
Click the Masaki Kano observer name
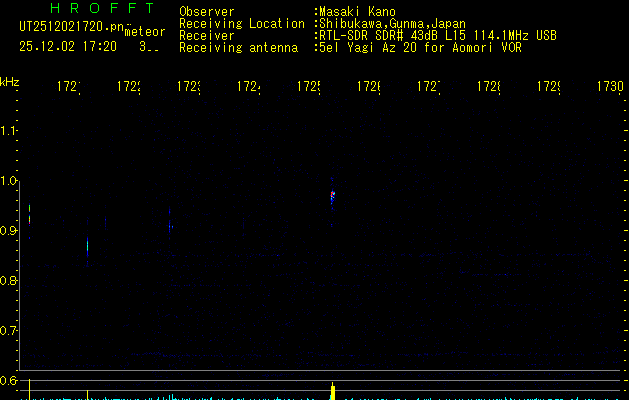point(357,12)
